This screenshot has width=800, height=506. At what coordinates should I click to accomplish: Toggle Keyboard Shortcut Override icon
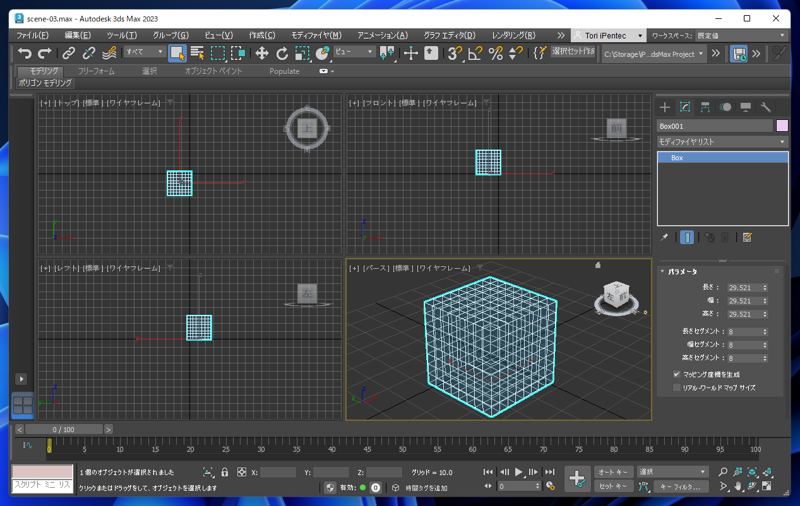click(431, 53)
